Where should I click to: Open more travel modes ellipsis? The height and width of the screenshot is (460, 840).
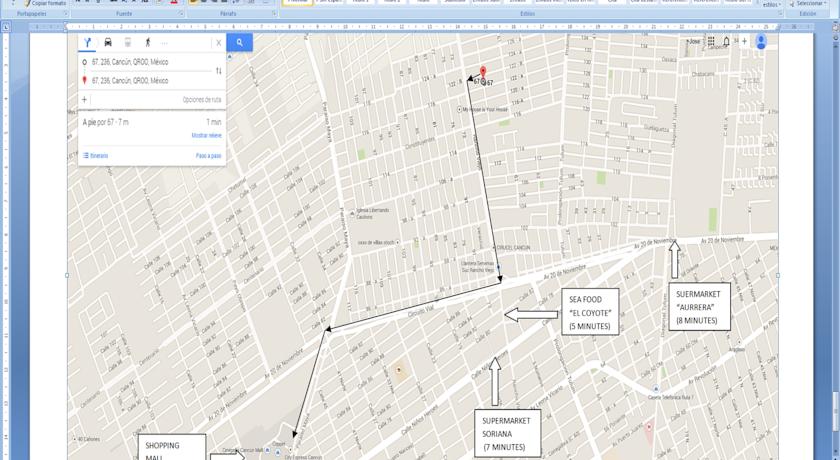click(164, 43)
